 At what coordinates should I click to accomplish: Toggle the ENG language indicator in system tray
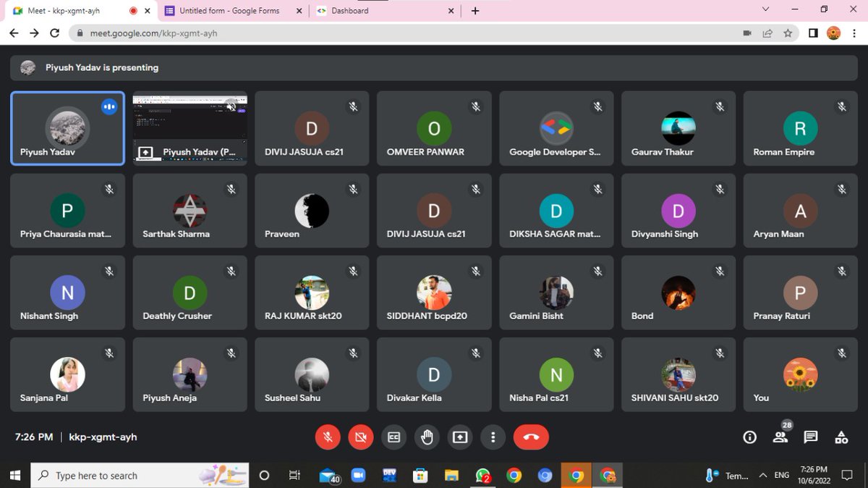781,475
